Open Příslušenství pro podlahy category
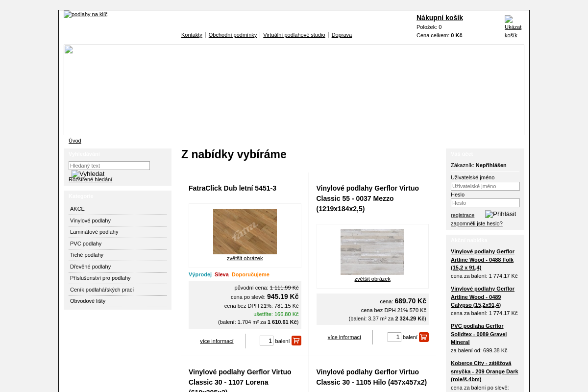The width and height of the screenshot is (588, 392). pyautogui.click(x=118, y=278)
